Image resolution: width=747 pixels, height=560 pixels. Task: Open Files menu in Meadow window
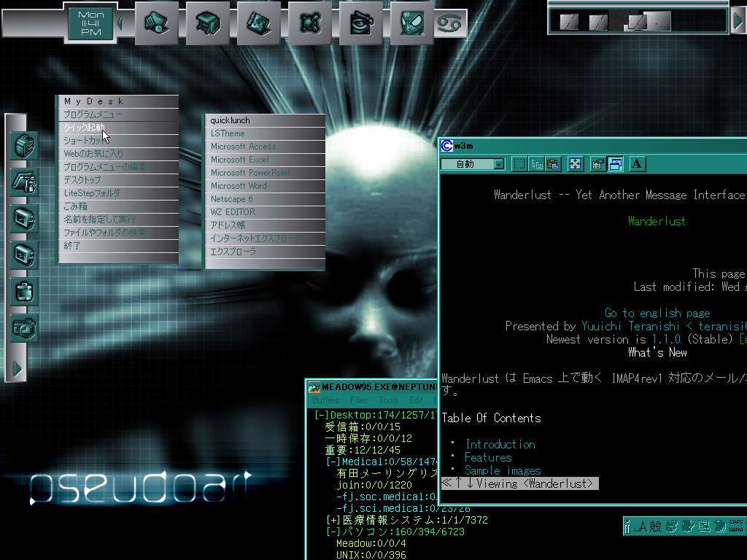(359, 400)
